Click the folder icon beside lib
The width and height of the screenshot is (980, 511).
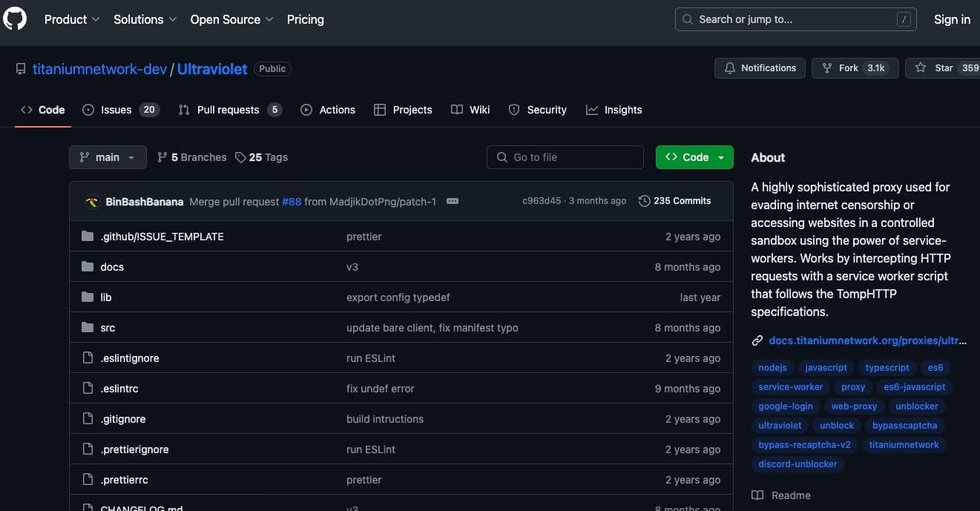[x=88, y=297]
